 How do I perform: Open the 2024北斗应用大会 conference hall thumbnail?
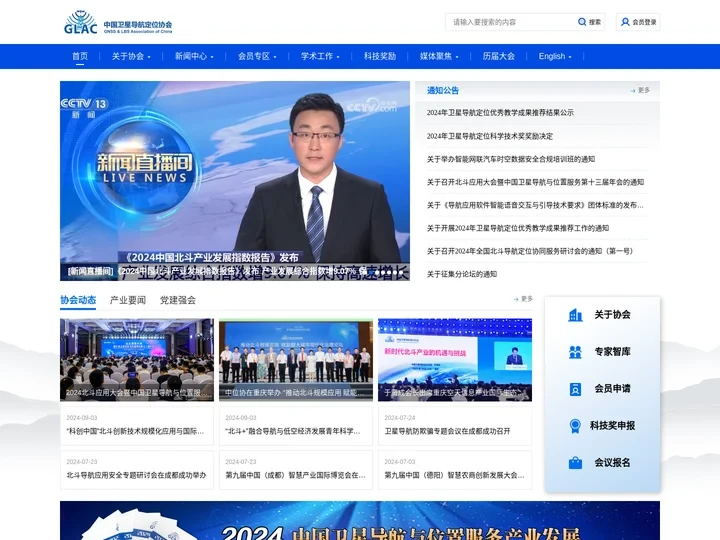137,360
